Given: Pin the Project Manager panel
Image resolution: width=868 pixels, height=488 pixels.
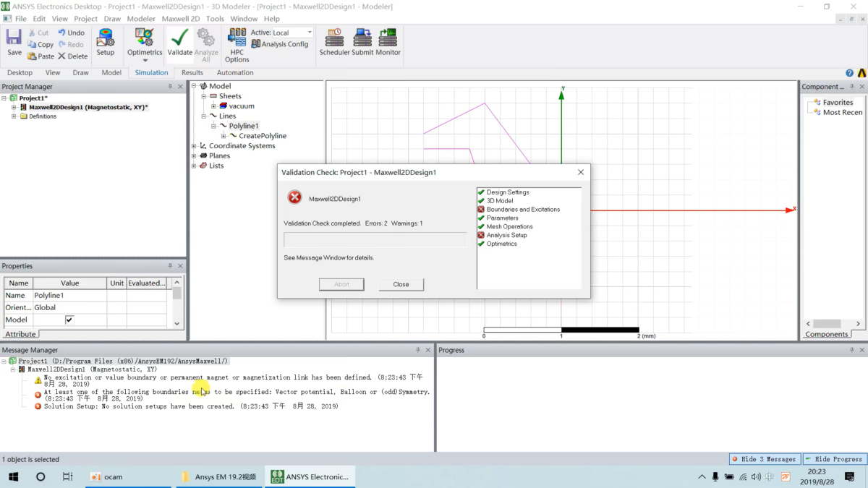Looking at the screenshot, I should tap(171, 87).
